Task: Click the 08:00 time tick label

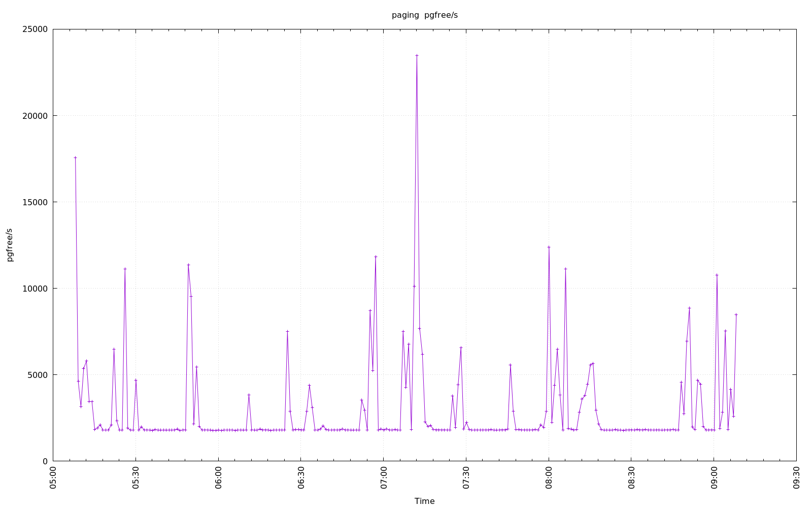Action: point(549,478)
